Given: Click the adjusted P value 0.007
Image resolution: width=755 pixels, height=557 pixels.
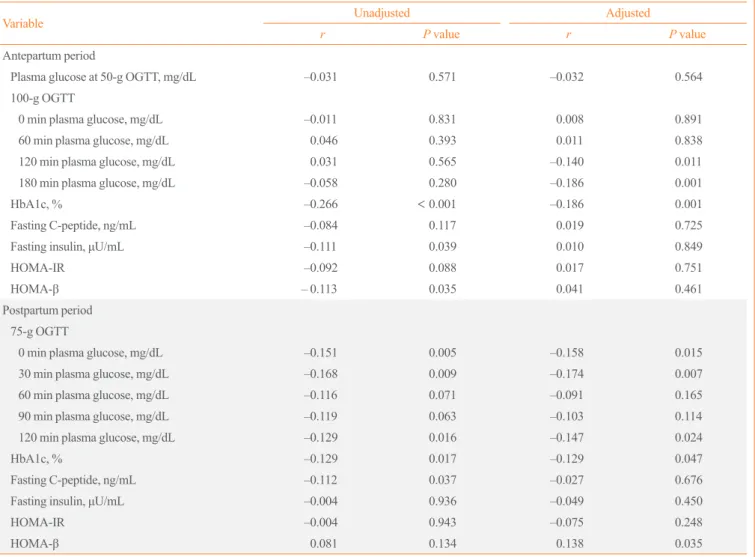Looking at the screenshot, I should (689, 374).
